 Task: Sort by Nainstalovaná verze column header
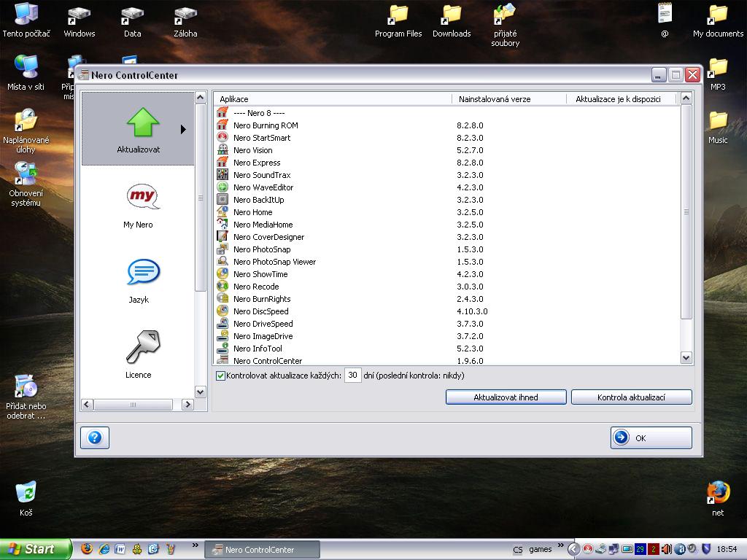tap(509, 99)
